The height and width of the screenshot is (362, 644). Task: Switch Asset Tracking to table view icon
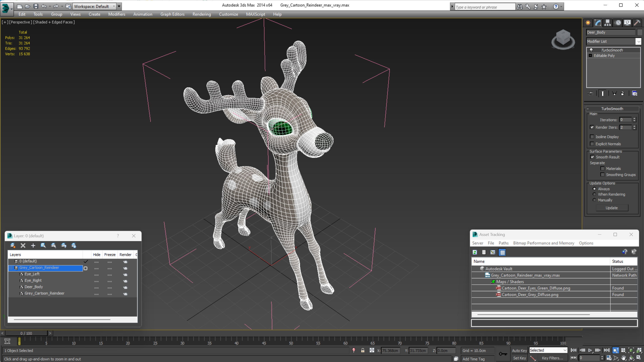coord(502,252)
